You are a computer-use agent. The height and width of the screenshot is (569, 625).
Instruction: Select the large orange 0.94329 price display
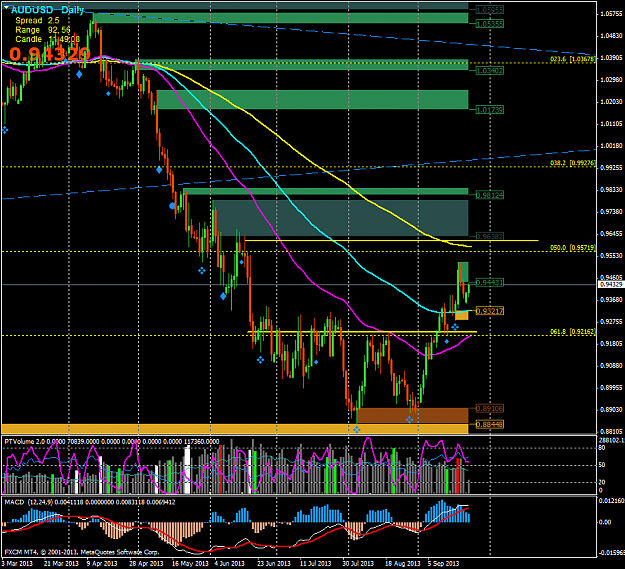(50, 54)
